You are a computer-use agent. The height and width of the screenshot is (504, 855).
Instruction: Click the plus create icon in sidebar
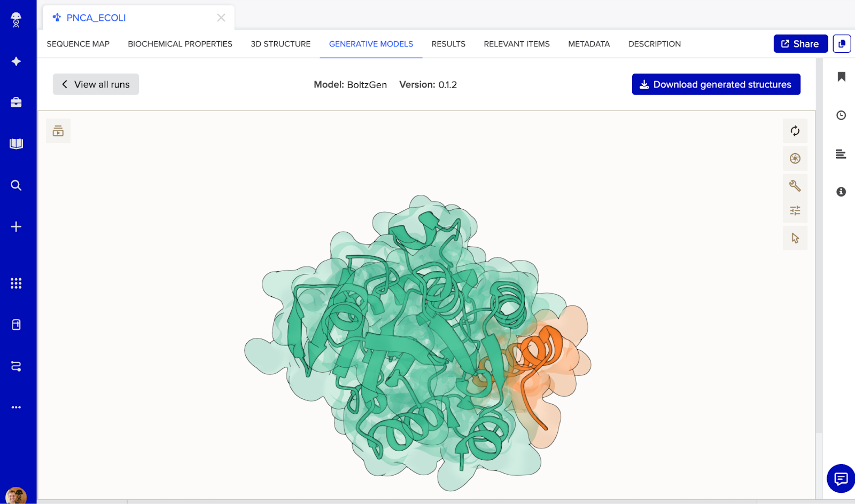16,227
